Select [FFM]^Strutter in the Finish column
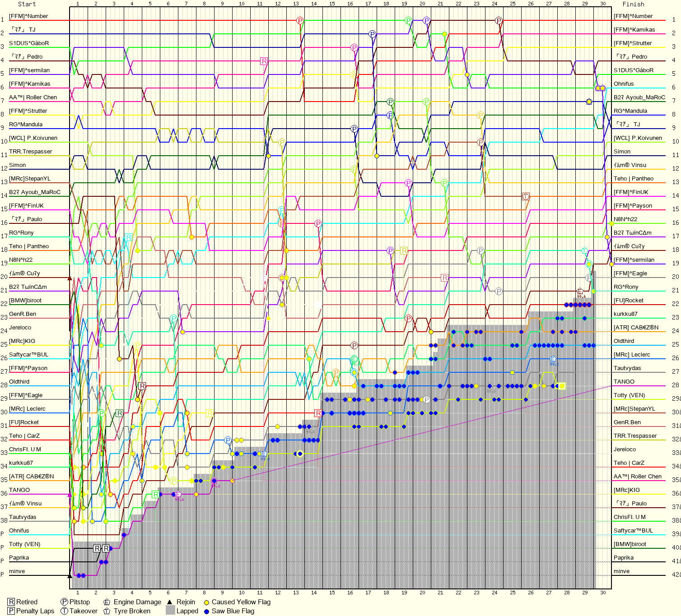Image resolution: width=681 pixels, height=616 pixels. click(633, 43)
